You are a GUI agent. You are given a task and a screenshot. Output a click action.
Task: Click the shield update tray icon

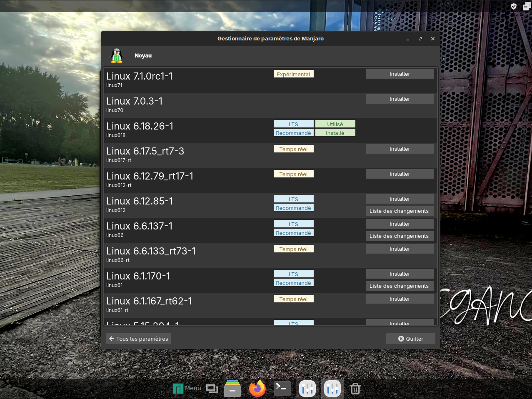pos(514,6)
